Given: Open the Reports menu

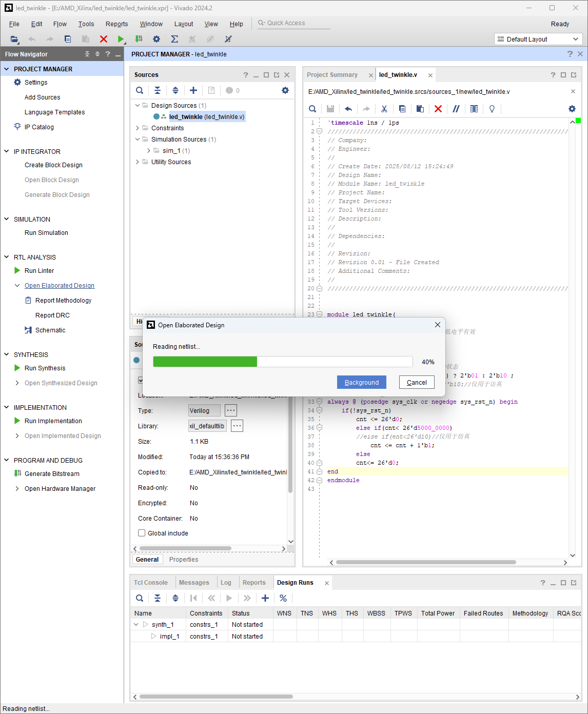Looking at the screenshot, I should pos(117,24).
